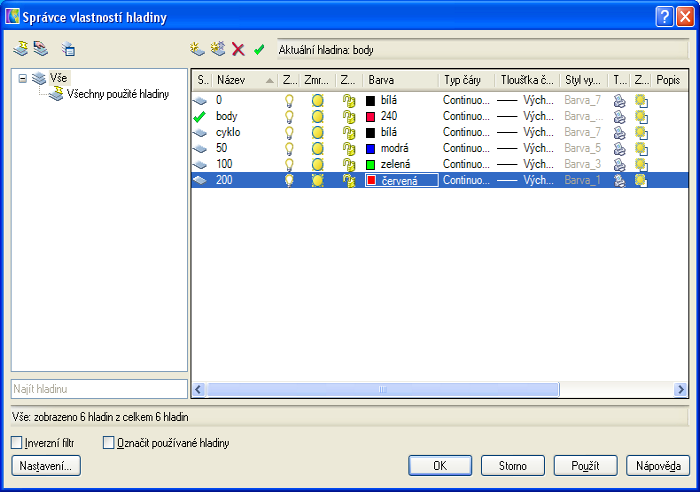Click the plot printer icon for layer 0
700x492 pixels.
[619, 101]
